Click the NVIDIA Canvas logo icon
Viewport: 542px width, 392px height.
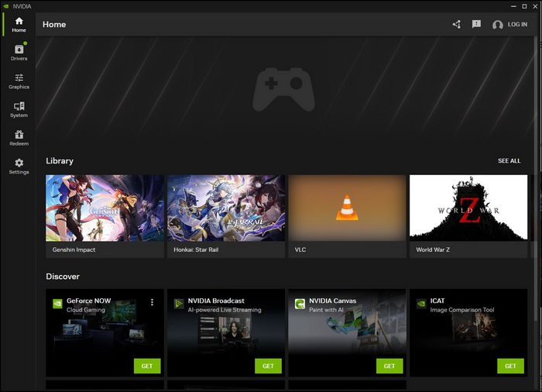pyautogui.click(x=300, y=304)
